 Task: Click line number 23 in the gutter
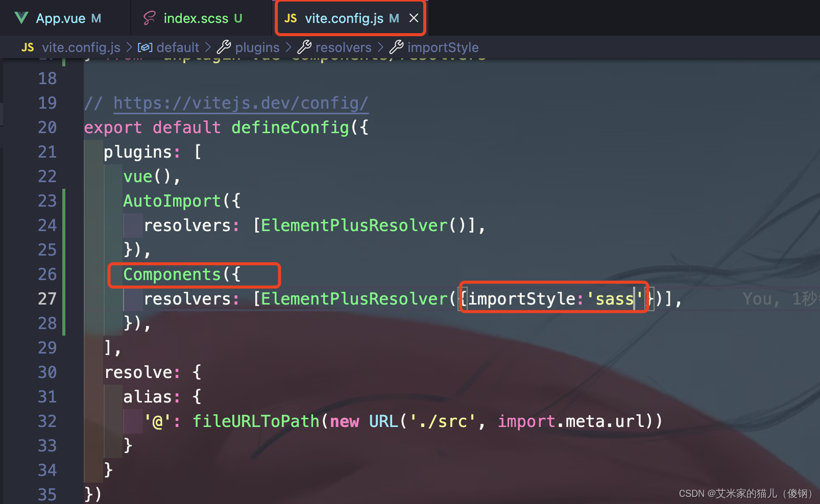click(x=47, y=201)
